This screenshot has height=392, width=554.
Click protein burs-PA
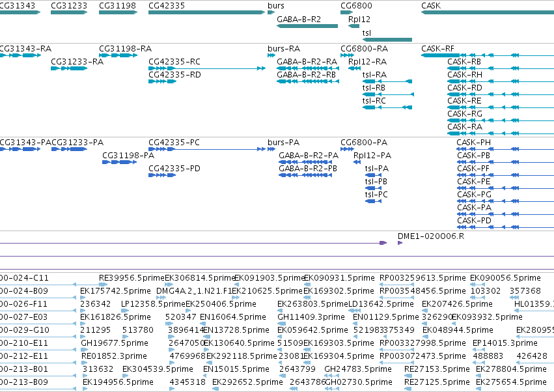coord(271,149)
